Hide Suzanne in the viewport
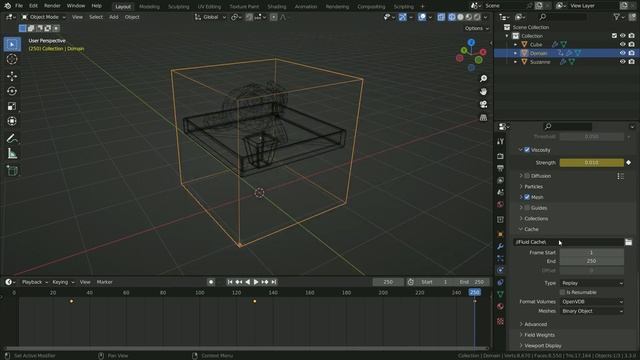640x360 pixels. click(x=622, y=62)
